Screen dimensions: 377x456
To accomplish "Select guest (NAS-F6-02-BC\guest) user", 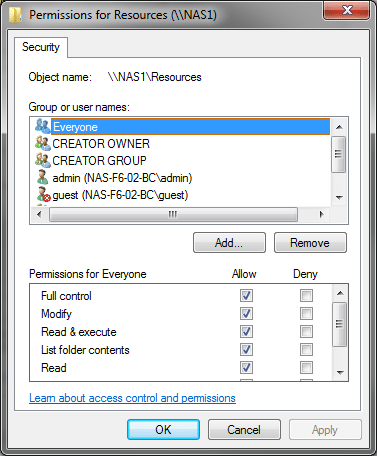I will (x=120, y=195).
